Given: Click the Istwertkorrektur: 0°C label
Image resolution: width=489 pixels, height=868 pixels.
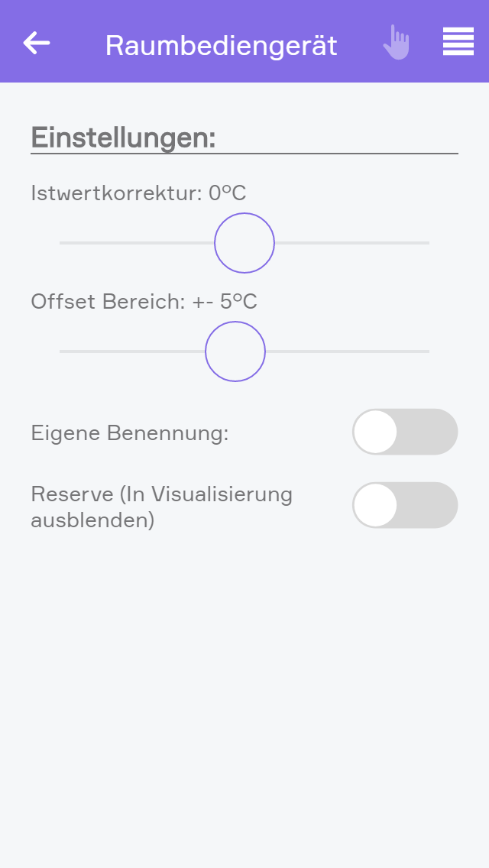Looking at the screenshot, I should [x=138, y=193].
